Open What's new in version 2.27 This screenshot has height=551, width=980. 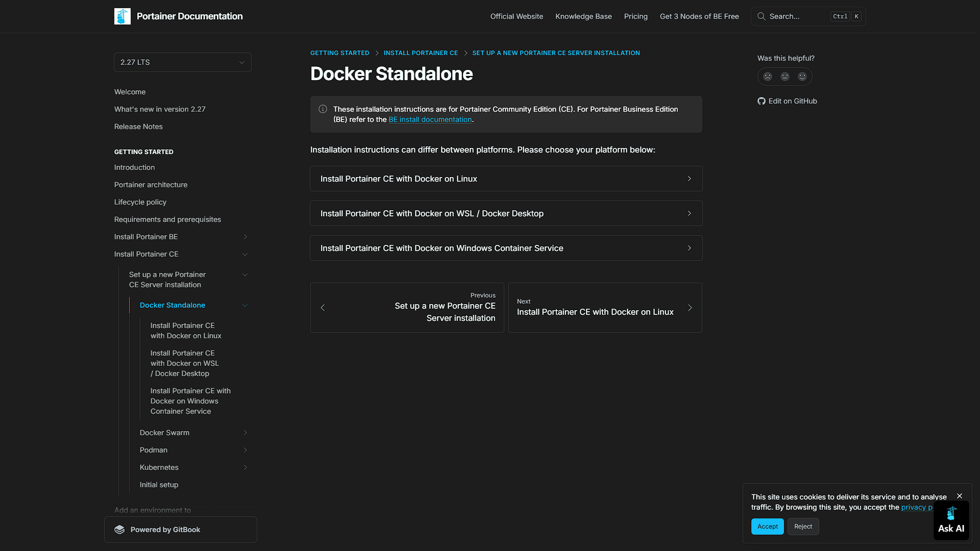pos(160,109)
